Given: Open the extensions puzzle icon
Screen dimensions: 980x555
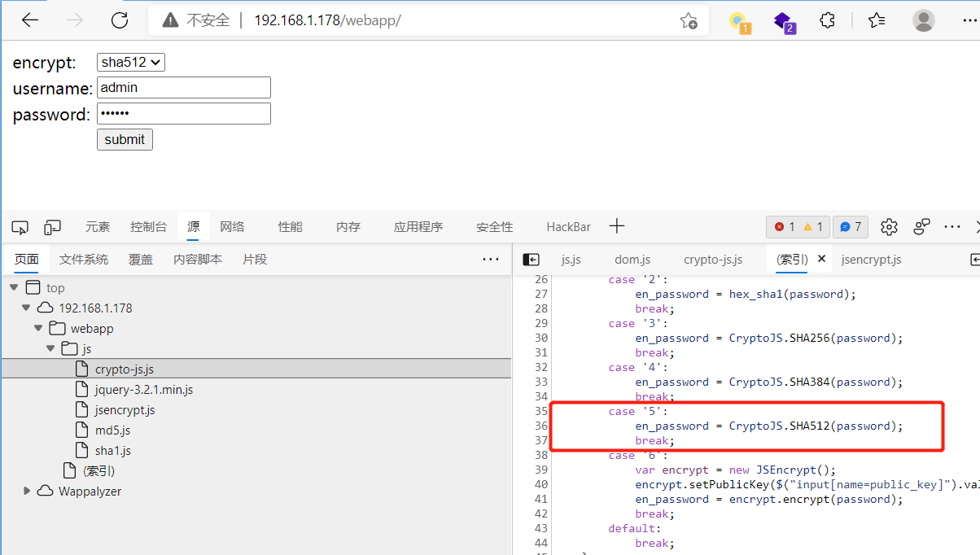Looking at the screenshot, I should coord(828,20).
